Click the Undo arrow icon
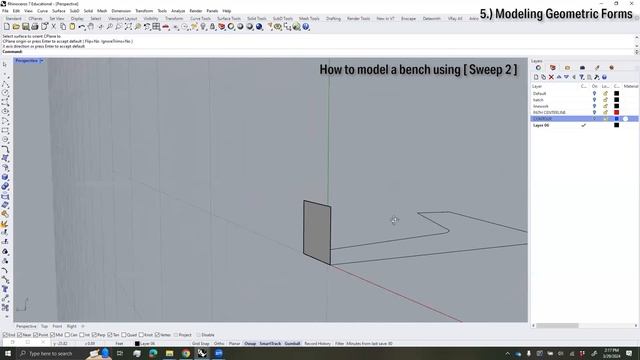Viewport: 640px width, 360px height. pyautogui.click(x=82, y=27)
